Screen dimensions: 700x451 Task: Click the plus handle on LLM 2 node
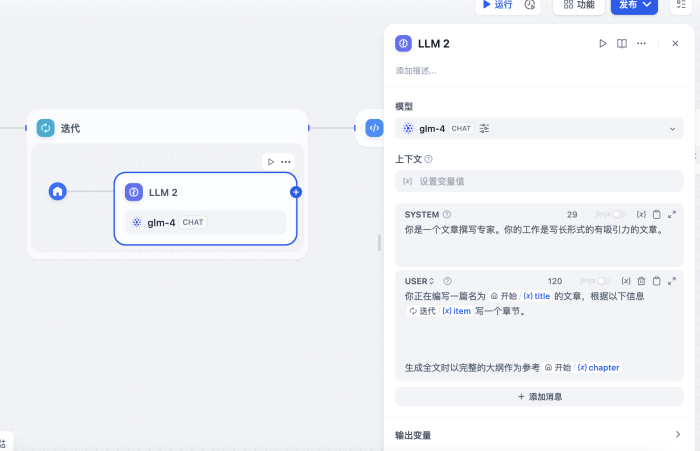pos(295,192)
